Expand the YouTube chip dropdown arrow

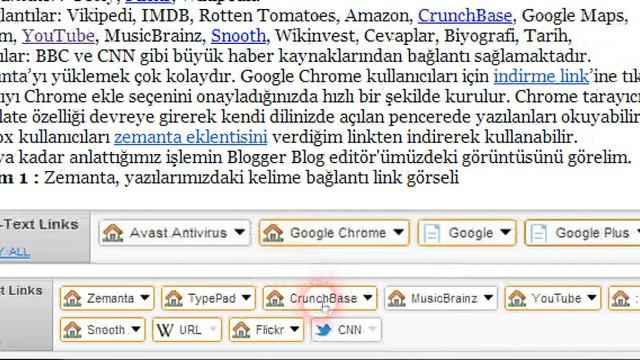click(x=592, y=298)
